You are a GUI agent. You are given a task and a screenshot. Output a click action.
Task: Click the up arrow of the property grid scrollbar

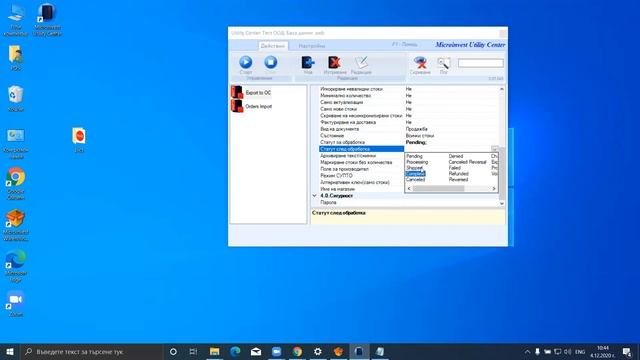tap(502, 89)
